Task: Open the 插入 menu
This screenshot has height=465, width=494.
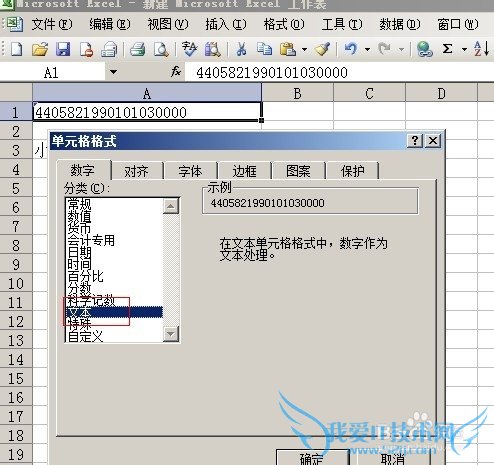Action: click(x=226, y=24)
